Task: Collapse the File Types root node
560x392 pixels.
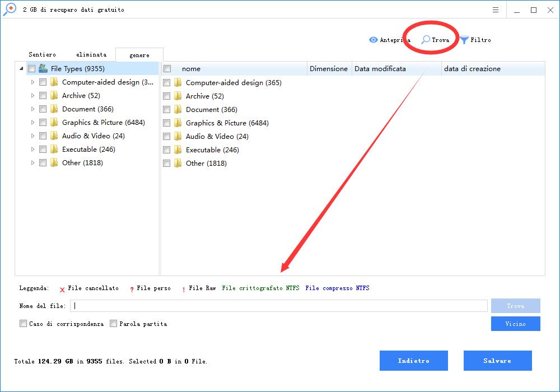Action: pos(21,69)
